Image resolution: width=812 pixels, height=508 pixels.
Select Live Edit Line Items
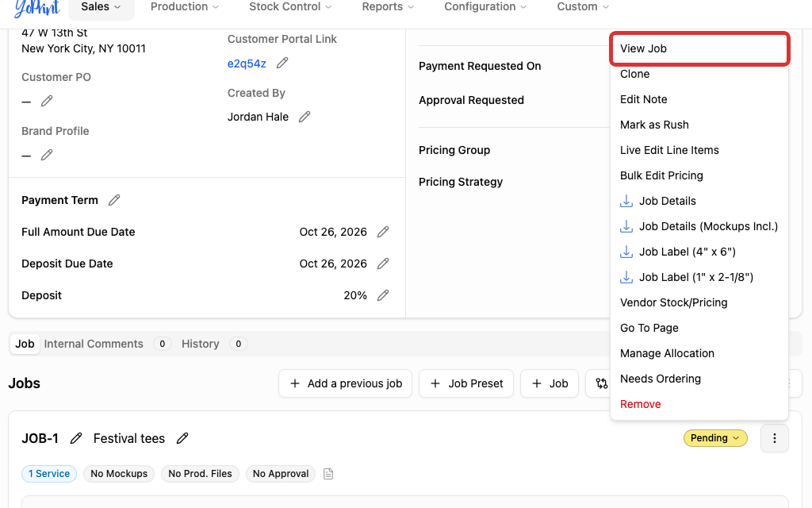(x=699, y=150)
